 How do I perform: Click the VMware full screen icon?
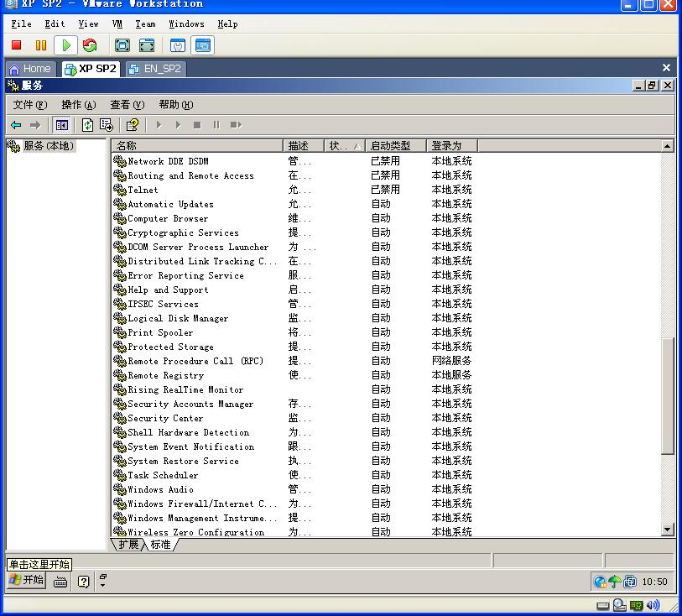pos(122,45)
